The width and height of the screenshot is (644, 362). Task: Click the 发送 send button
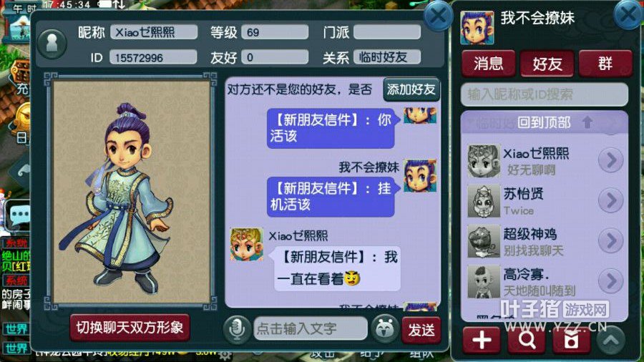click(x=421, y=330)
